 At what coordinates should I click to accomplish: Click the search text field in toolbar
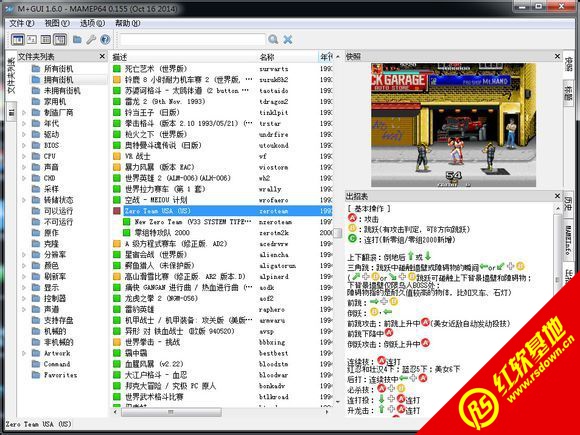(x=192, y=39)
